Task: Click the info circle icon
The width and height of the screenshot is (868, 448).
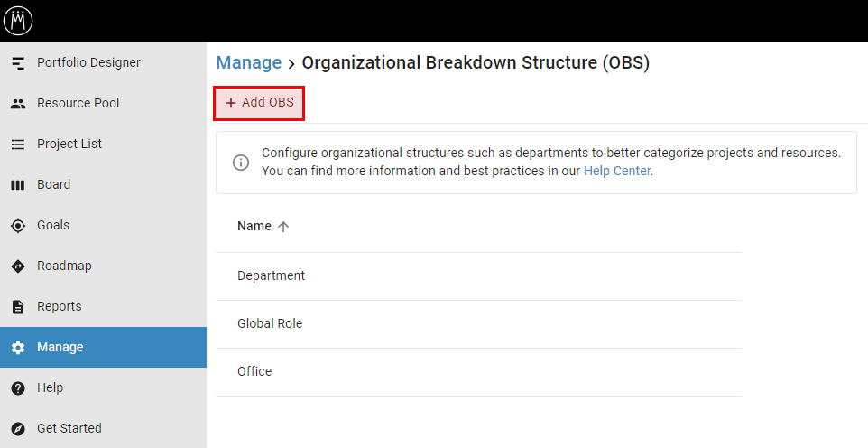Action: click(x=241, y=163)
